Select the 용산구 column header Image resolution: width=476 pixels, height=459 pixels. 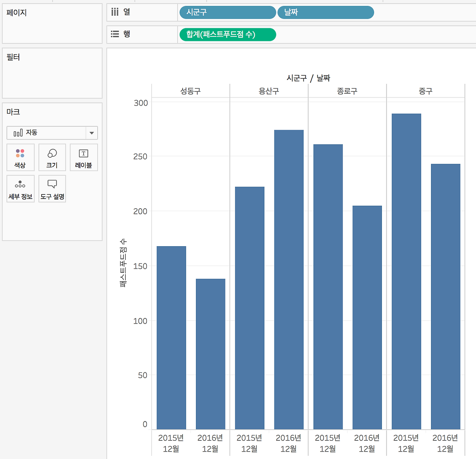(269, 91)
